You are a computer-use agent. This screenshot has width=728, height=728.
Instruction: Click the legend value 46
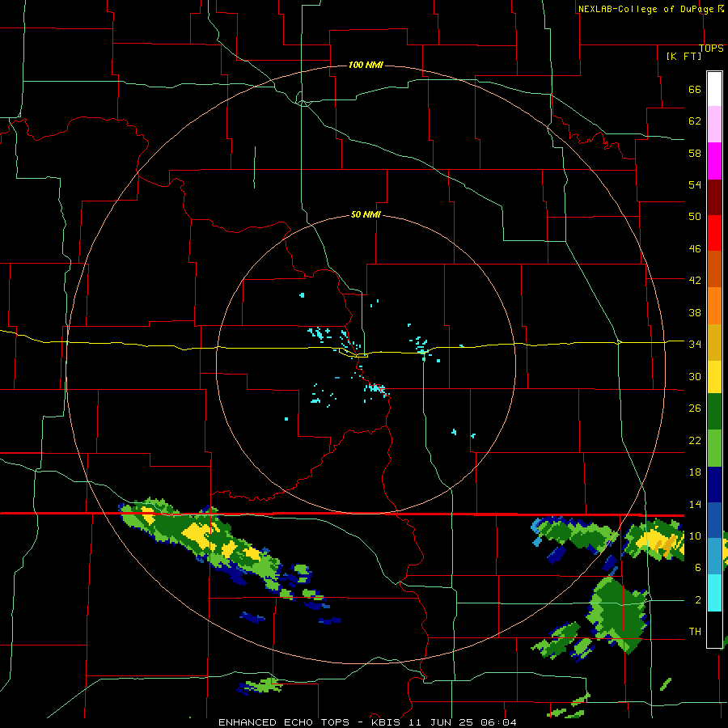pyautogui.click(x=695, y=249)
